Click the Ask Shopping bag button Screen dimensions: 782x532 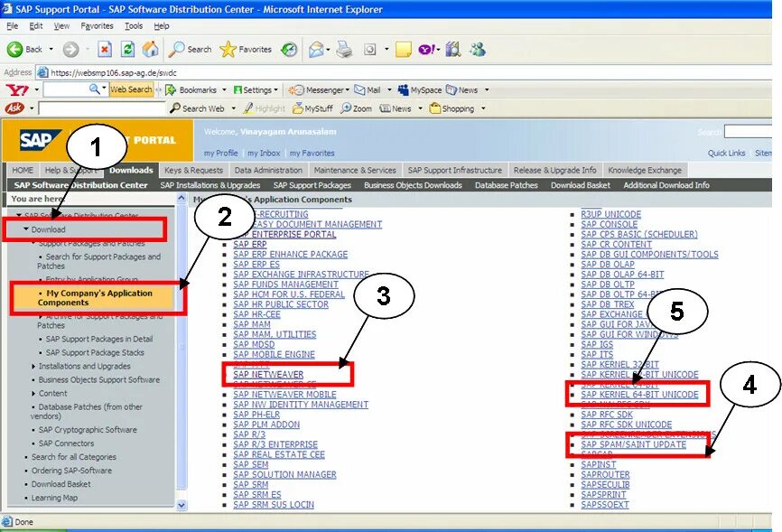tap(452, 108)
